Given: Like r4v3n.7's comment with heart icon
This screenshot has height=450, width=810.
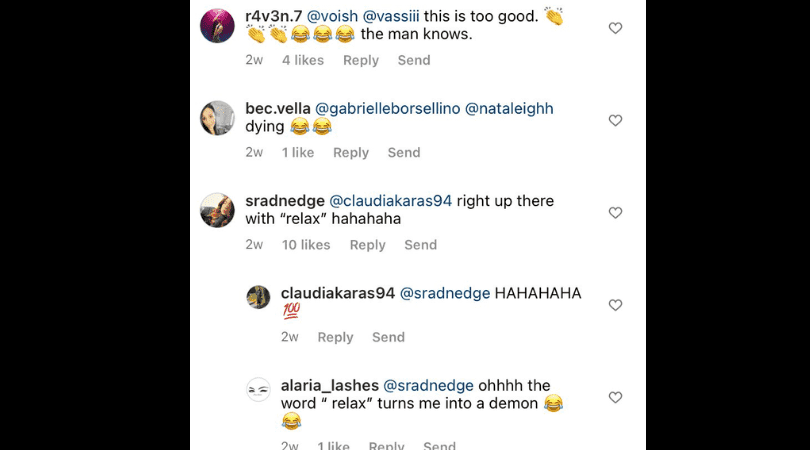Looking at the screenshot, I should coord(615,28).
